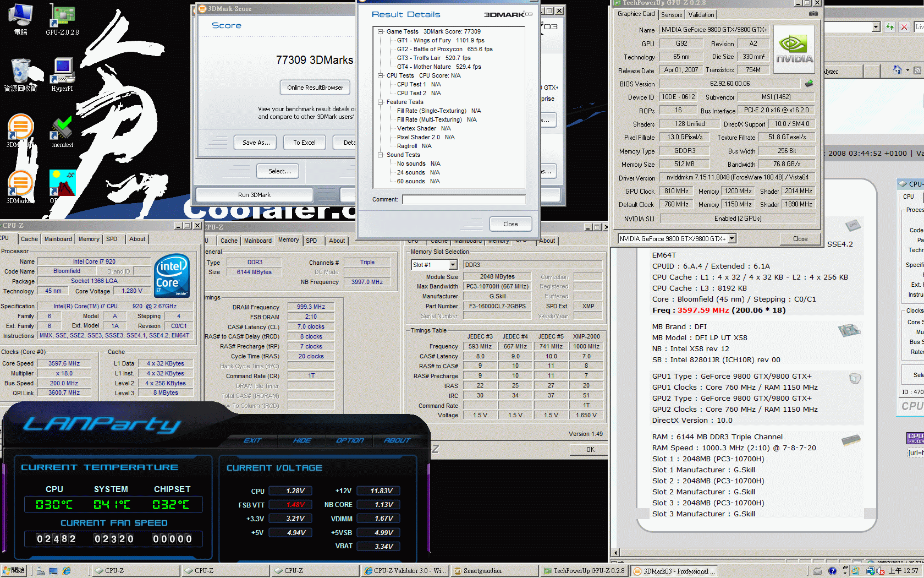Collapse the CPU Tests tree node
Viewport: 924px width, 578px height.
tap(380, 75)
